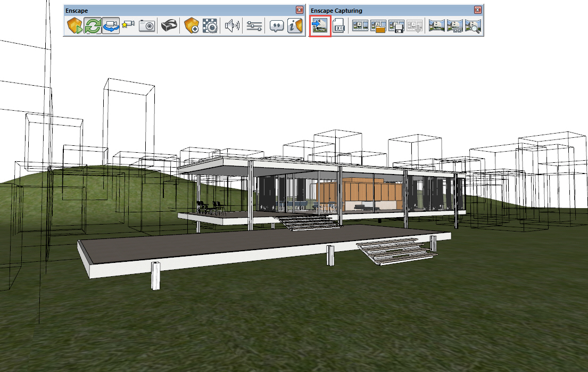Enable the VR headset mode
The height and width of the screenshot is (372, 588).
(169, 26)
